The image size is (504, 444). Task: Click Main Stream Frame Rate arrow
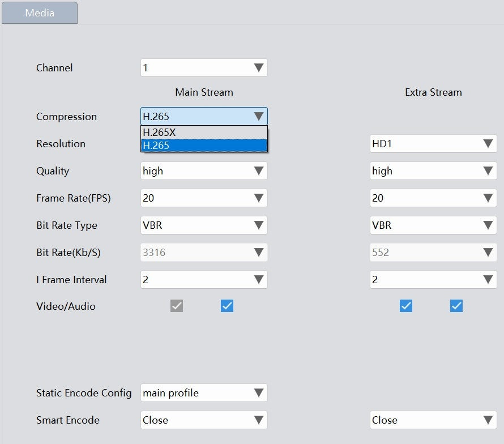[x=259, y=198]
